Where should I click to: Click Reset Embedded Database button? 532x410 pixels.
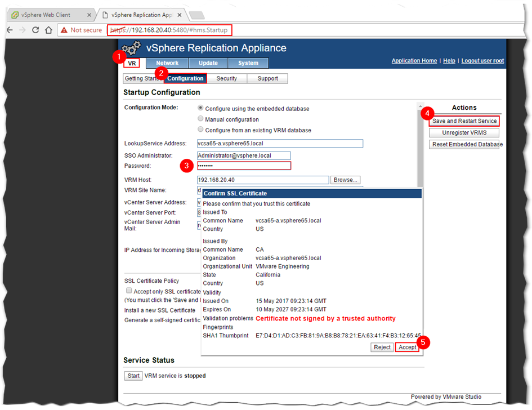point(464,145)
